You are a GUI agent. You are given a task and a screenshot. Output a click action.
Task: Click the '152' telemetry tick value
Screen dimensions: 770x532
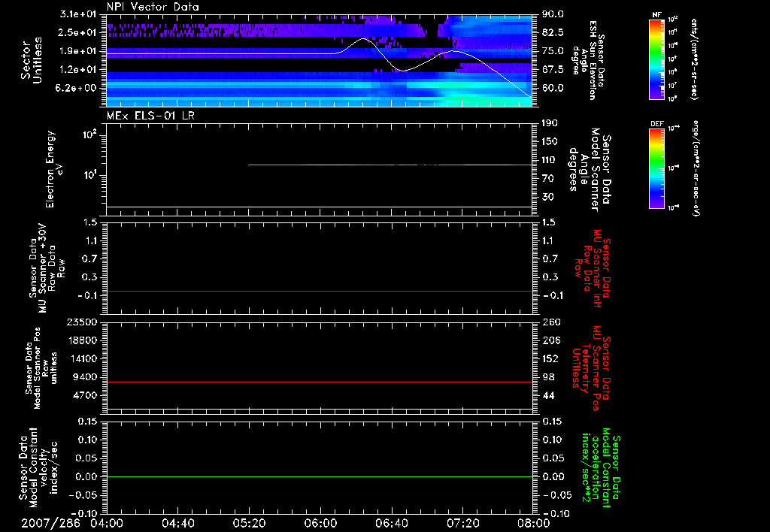(x=550, y=358)
